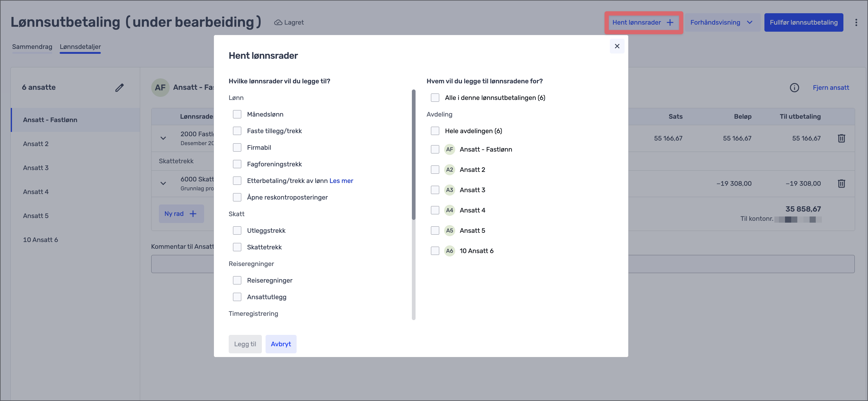Delete the Skattetrekk row with trash icon
This screenshot has width=868, height=401.
tap(841, 184)
